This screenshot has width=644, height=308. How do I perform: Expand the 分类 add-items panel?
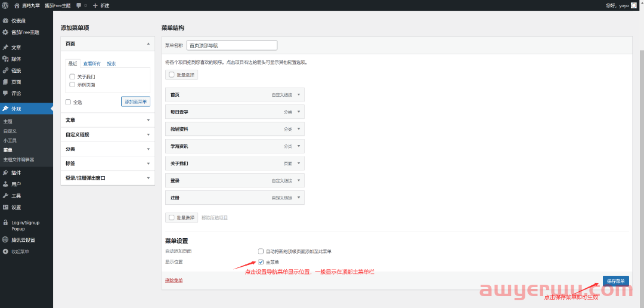pyautogui.click(x=148, y=149)
